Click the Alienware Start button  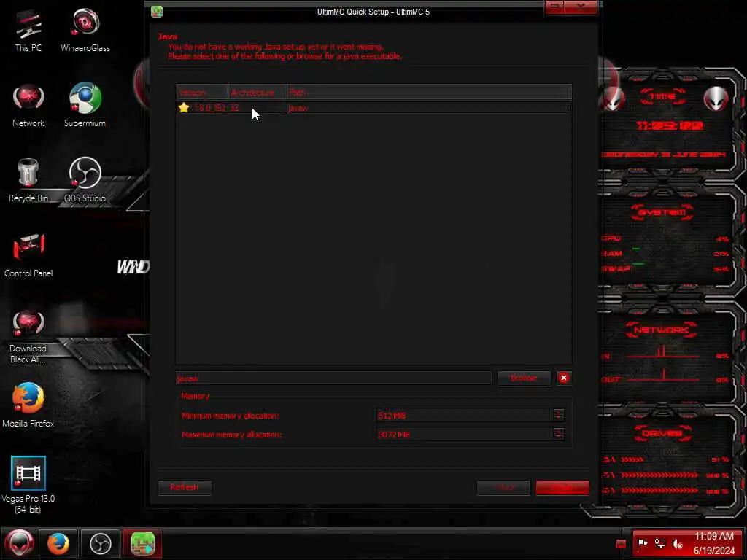(x=19, y=543)
